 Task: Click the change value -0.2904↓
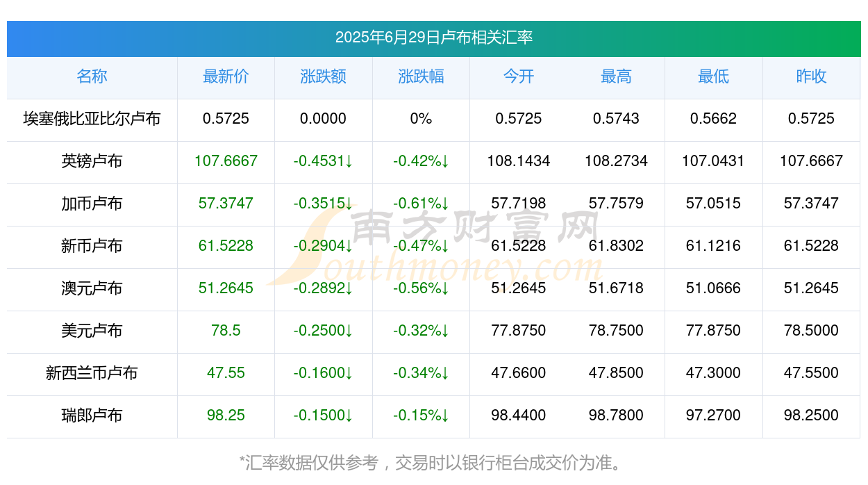pyautogui.click(x=324, y=246)
